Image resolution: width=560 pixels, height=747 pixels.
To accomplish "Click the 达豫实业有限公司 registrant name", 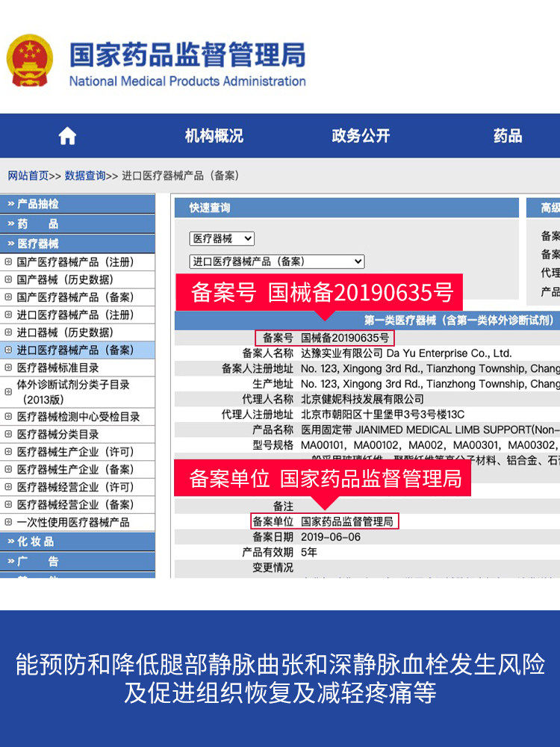I will [342, 353].
